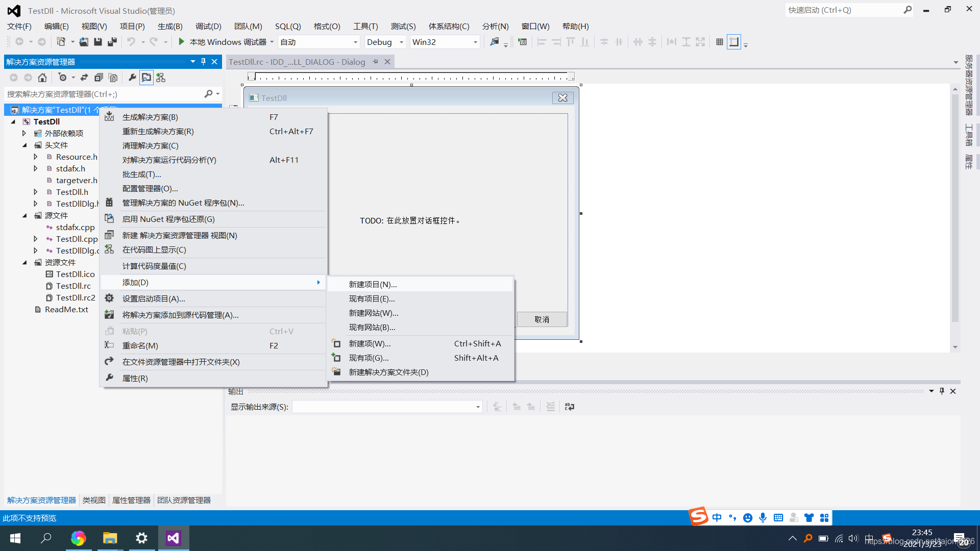Toggle the dialog editor grid
The image size is (980, 551).
click(x=719, y=42)
